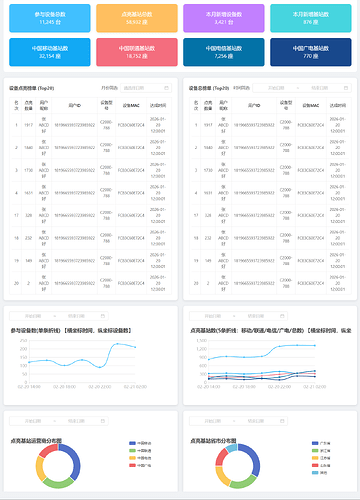
Task: Open month picker field in 设备点亮榜单 panel
Action: (x=146, y=88)
